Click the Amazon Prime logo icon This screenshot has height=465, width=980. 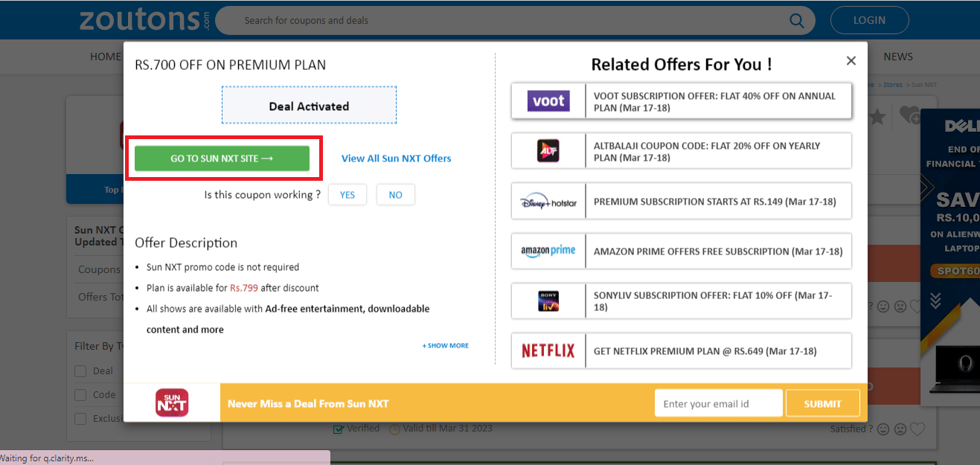point(548,251)
